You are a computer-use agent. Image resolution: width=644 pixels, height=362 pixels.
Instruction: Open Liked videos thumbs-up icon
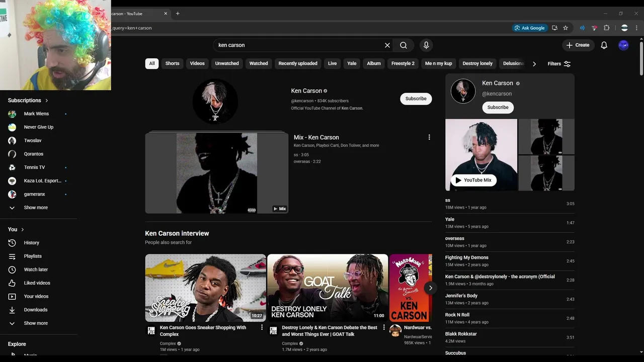pos(12,283)
